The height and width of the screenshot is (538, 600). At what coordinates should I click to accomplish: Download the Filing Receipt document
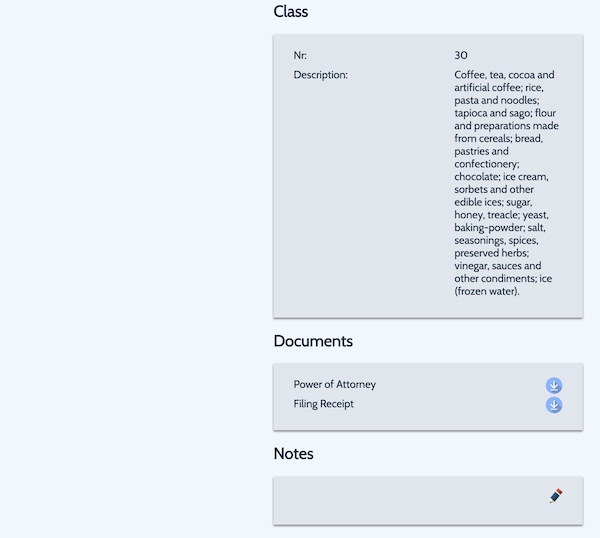pyautogui.click(x=554, y=405)
